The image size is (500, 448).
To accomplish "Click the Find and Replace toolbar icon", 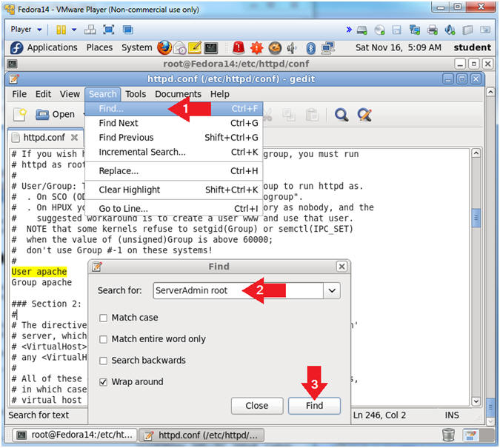I will coord(364,115).
